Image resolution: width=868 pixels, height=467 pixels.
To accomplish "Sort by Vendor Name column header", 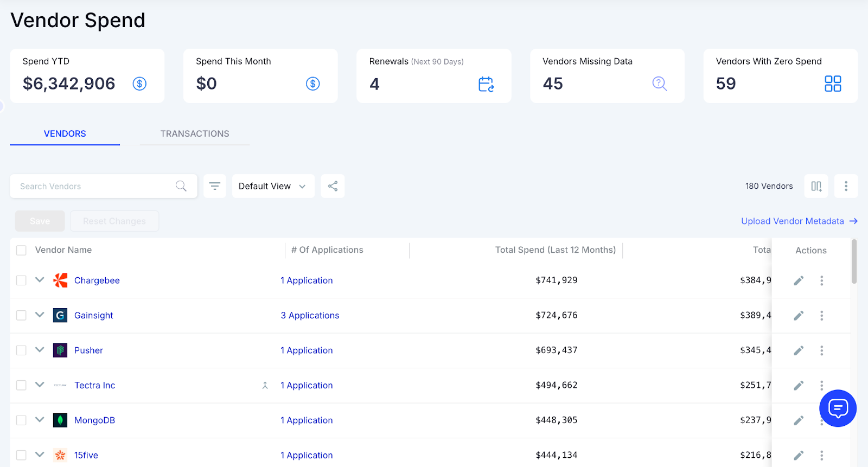I will click(63, 250).
